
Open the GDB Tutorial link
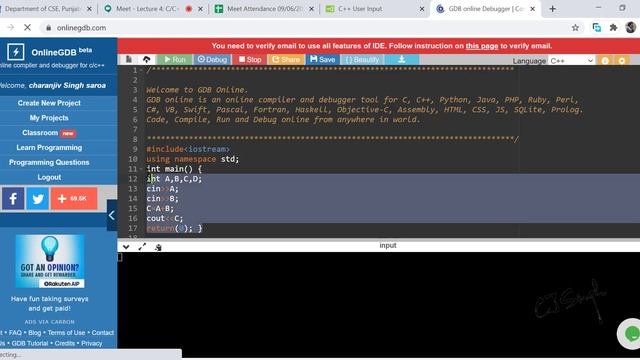point(29,343)
